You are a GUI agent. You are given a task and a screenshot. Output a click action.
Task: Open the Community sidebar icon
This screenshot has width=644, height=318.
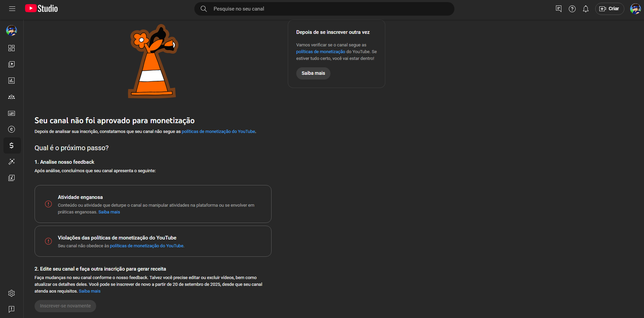[12, 97]
